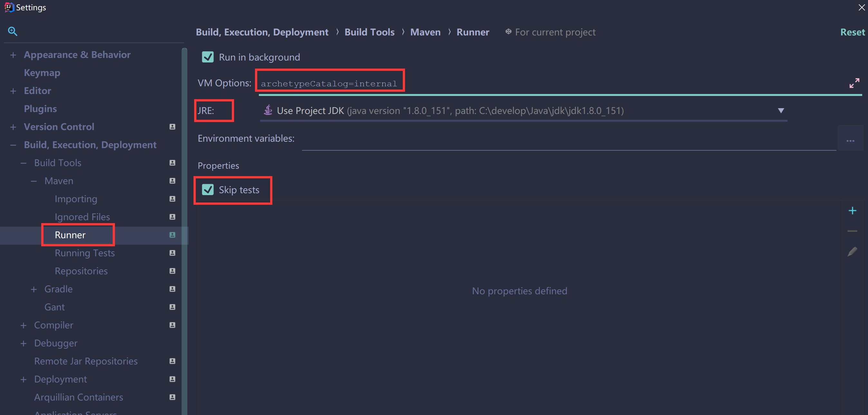Click the Environment variables input field
Screen dimensions: 868x415
[x=569, y=139]
